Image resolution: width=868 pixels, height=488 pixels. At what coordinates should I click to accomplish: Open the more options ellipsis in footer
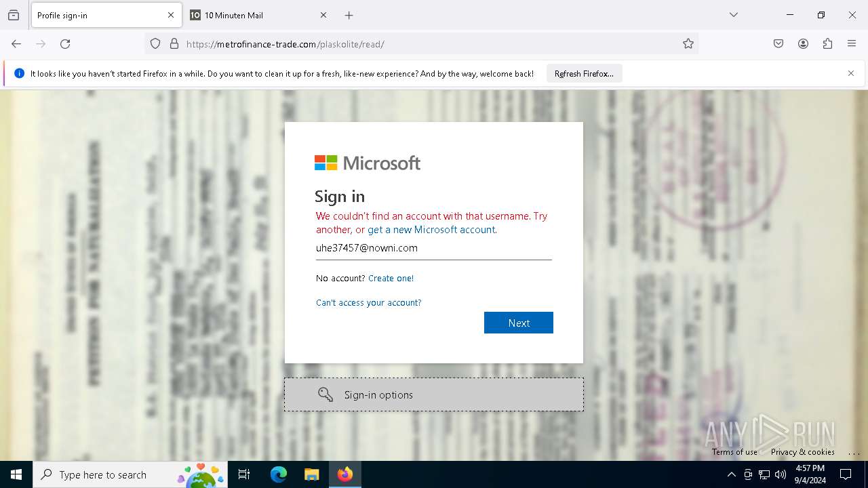point(854,452)
